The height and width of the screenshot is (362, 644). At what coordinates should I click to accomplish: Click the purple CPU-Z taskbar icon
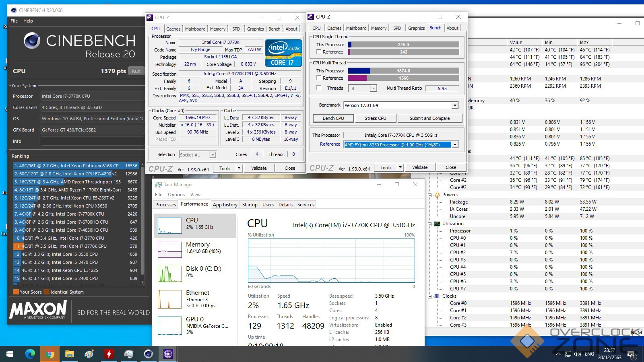[x=168, y=354]
